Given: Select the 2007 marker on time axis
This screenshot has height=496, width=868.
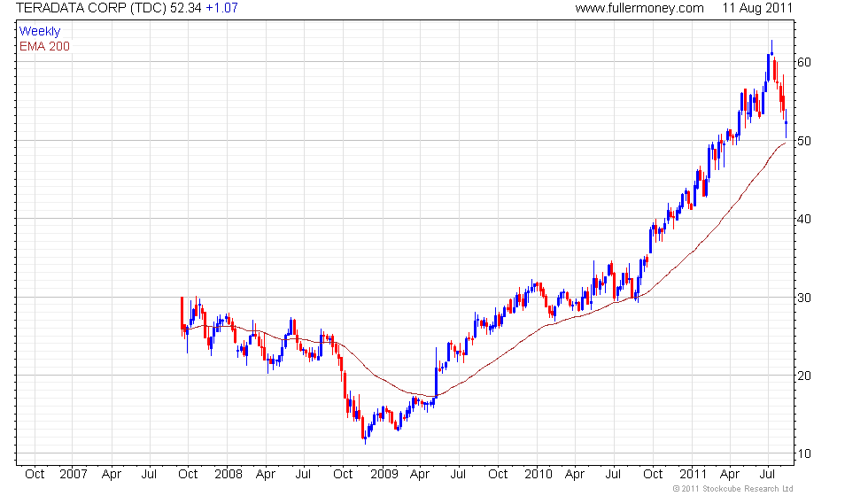Looking at the screenshot, I should pyautogui.click(x=73, y=474).
